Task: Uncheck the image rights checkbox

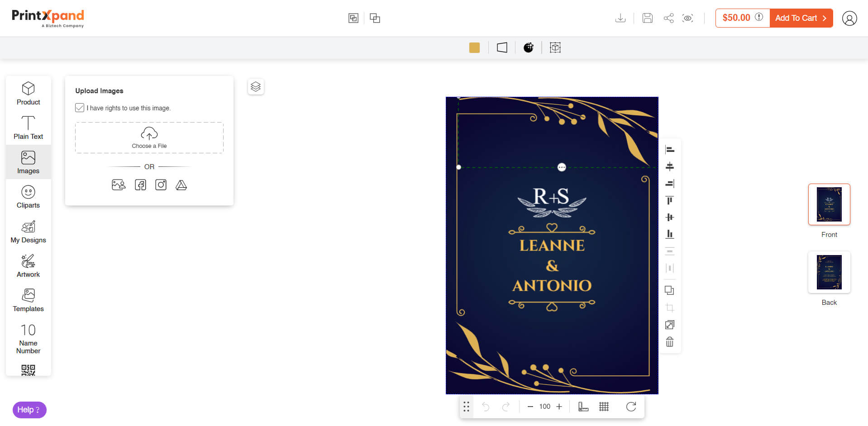Action: (x=80, y=108)
